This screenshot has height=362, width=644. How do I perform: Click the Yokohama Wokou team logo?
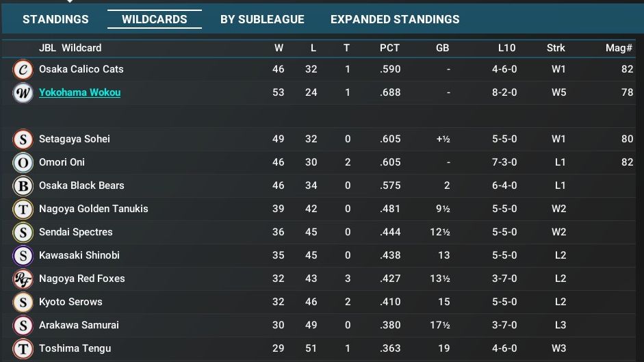pos(23,93)
